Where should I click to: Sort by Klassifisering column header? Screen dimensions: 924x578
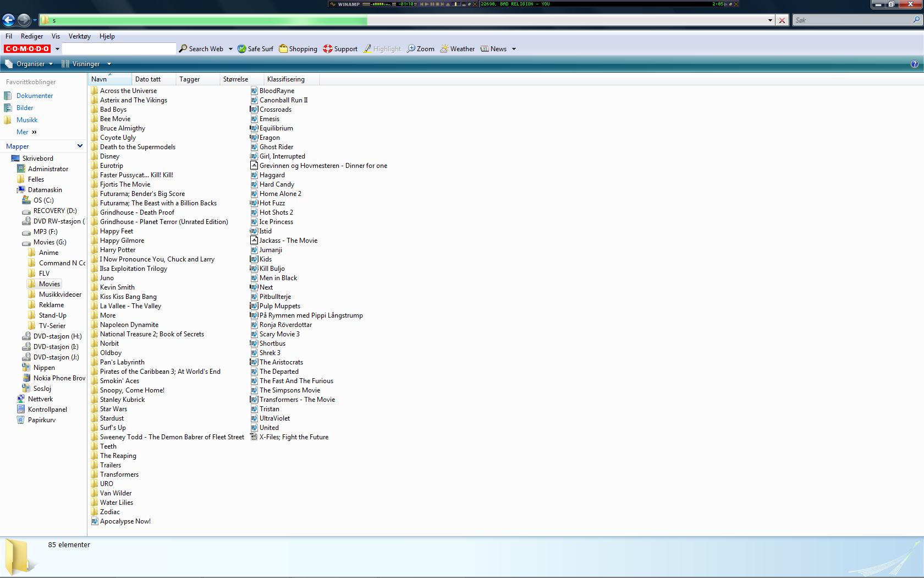pos(291,79)
